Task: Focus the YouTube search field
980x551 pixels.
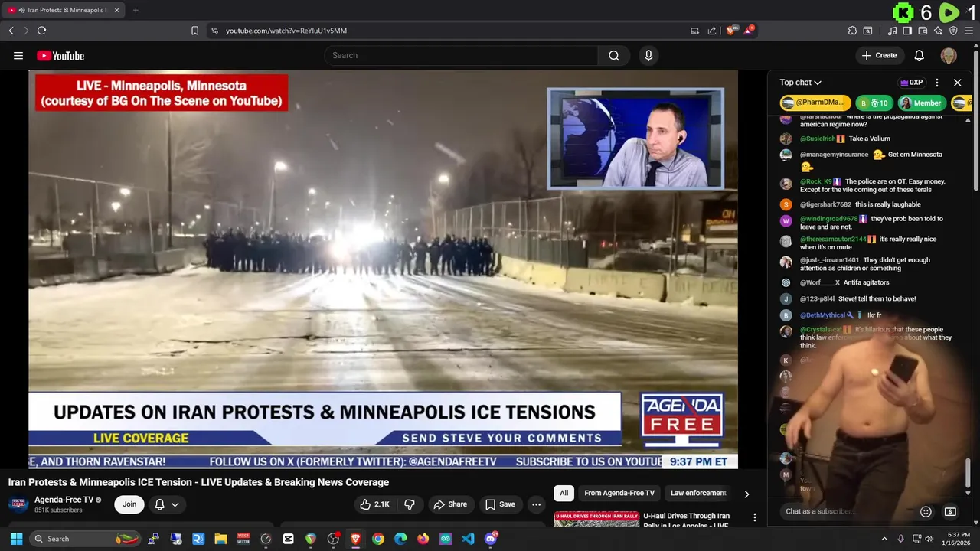Action: click(461, 55)
